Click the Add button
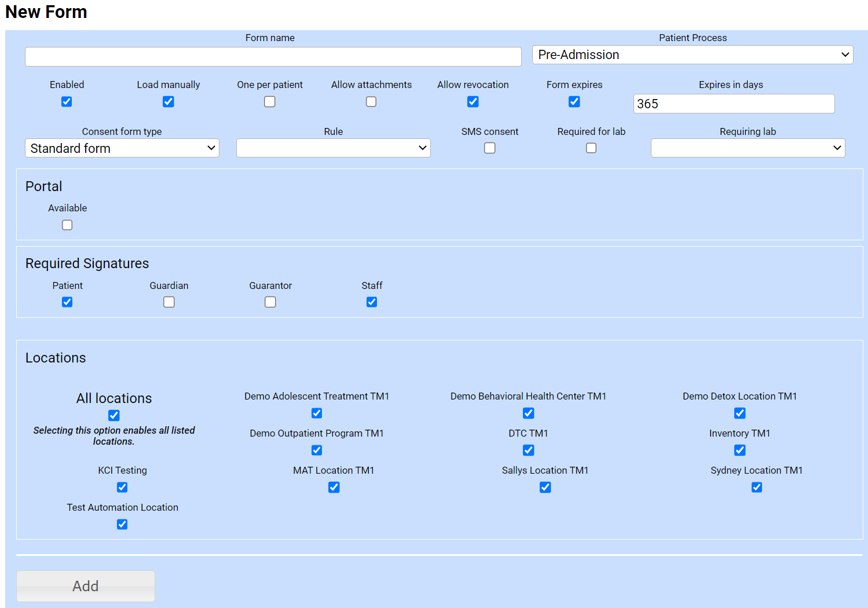Viewport: 868px width, 608px height. click(x=86, y=586)
